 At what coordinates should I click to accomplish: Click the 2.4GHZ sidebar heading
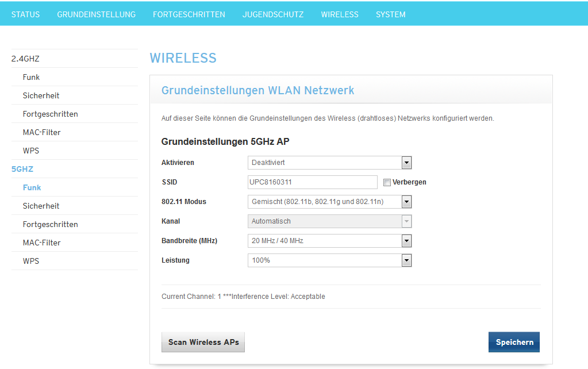pyautogui.click(x=25, y=59)
